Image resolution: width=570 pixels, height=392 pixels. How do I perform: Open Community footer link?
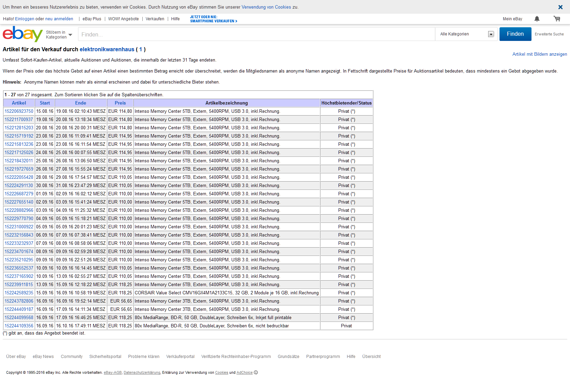(72, 357)
